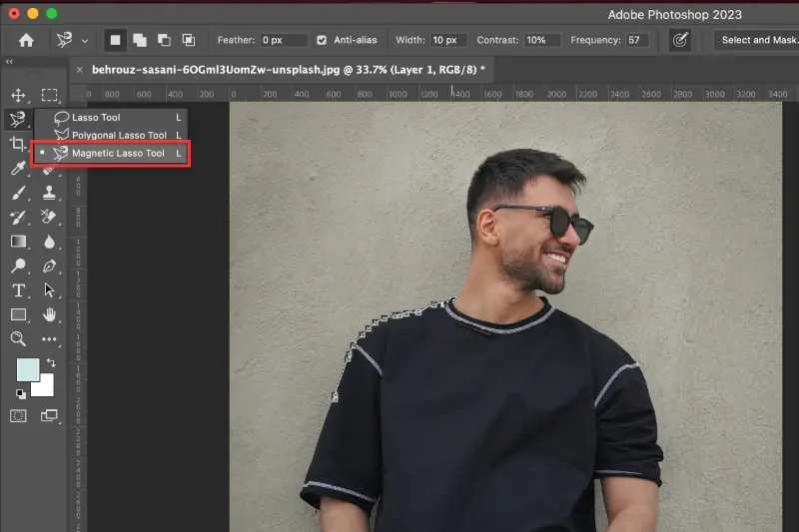Toggle tablet pen pressure for width
The width and height of the screenshot is (799, 532).
coord(680,40)
